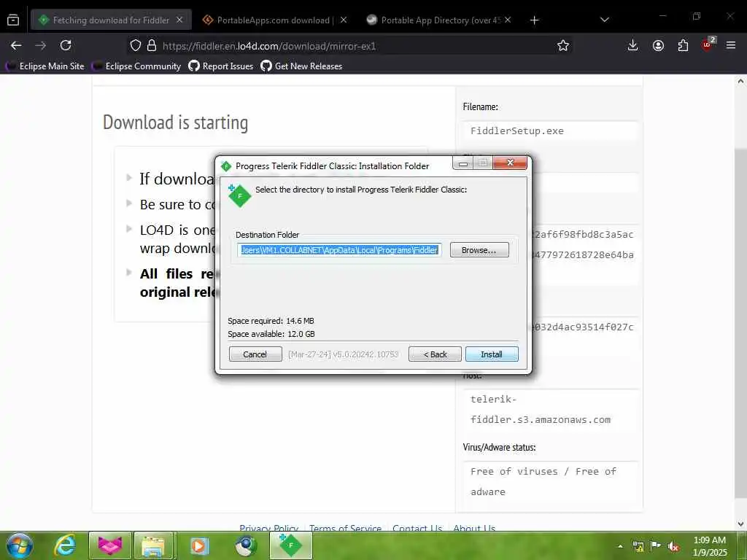This screenshot has height=560, width=747.
Task: Expand the list all tabs chevron
Action: [605, 20]
